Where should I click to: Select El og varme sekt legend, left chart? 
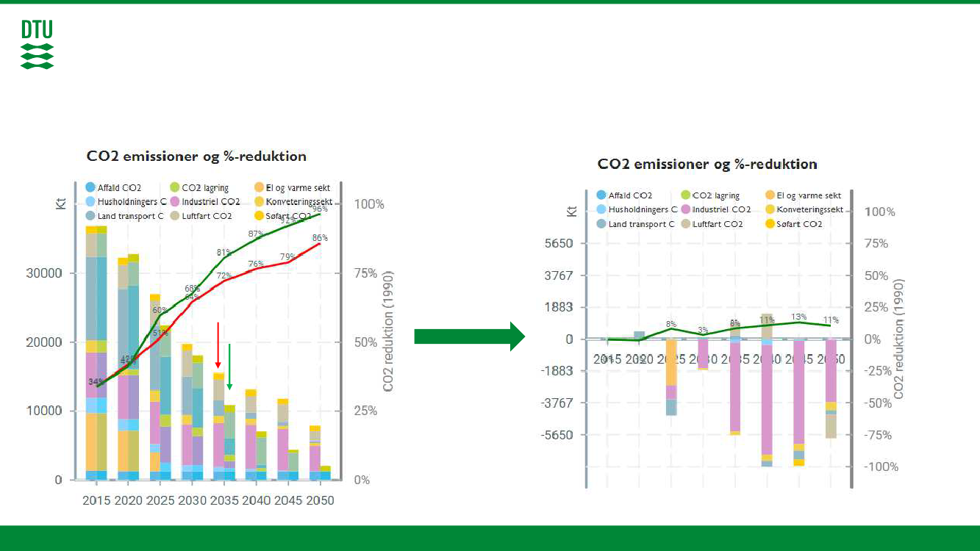click(293, 187)
